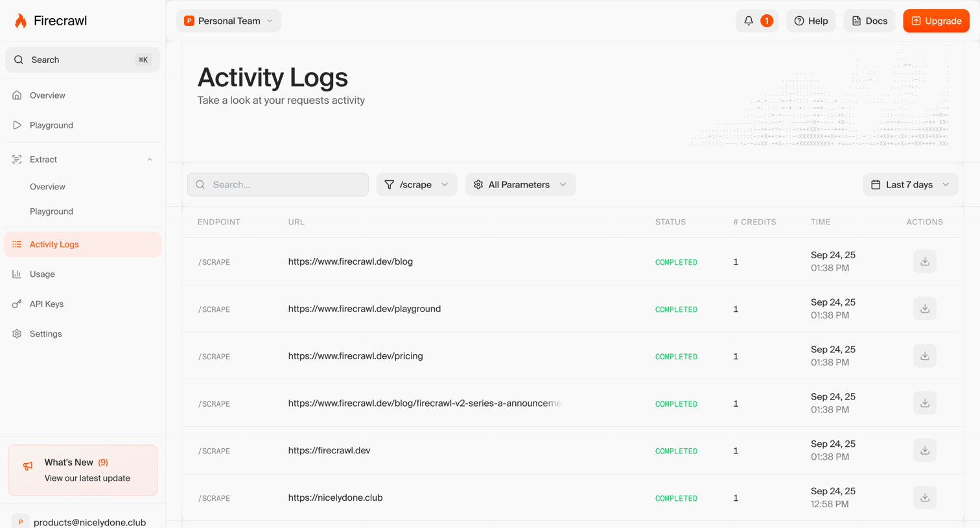Viewport: 980px width, 528px height.
Task: Select Activity Logs in the sidebar
Action: (82, 245)
